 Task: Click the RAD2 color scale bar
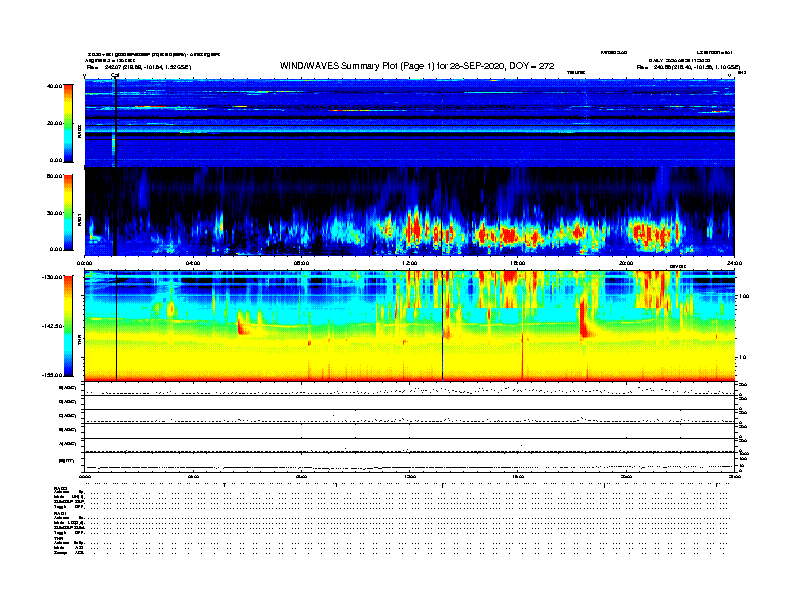coord(68,123)
